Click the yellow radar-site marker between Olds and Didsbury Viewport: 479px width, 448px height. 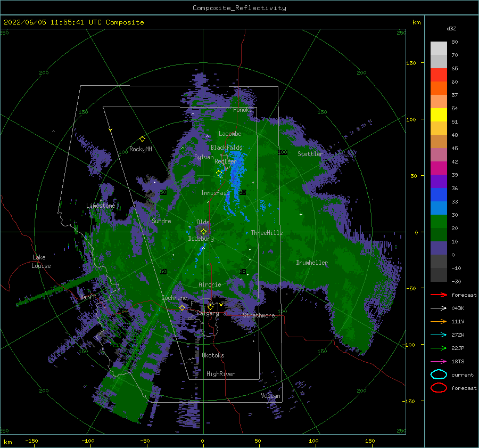coord(203,232)
